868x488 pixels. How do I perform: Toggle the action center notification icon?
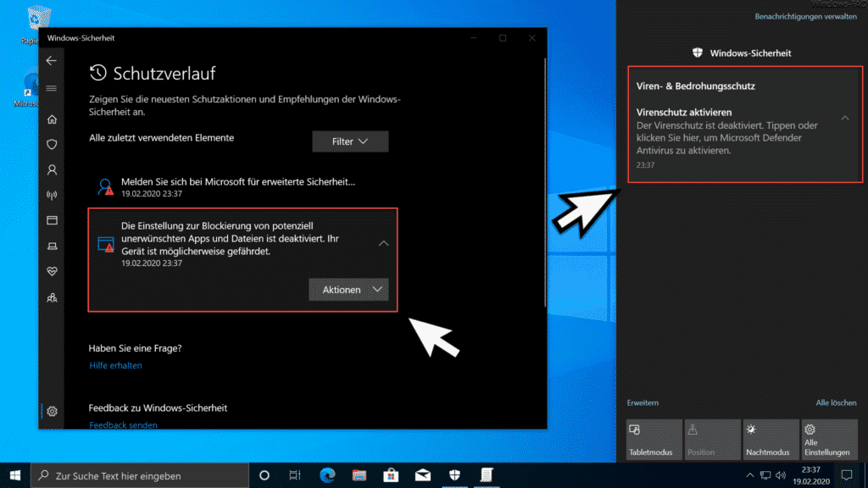point(847,475)
